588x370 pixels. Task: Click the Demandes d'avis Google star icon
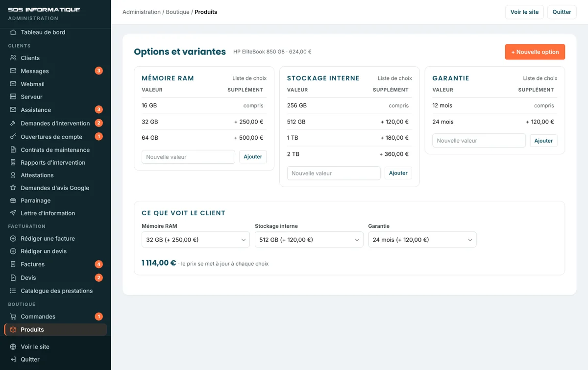click(x=13, y=188)
